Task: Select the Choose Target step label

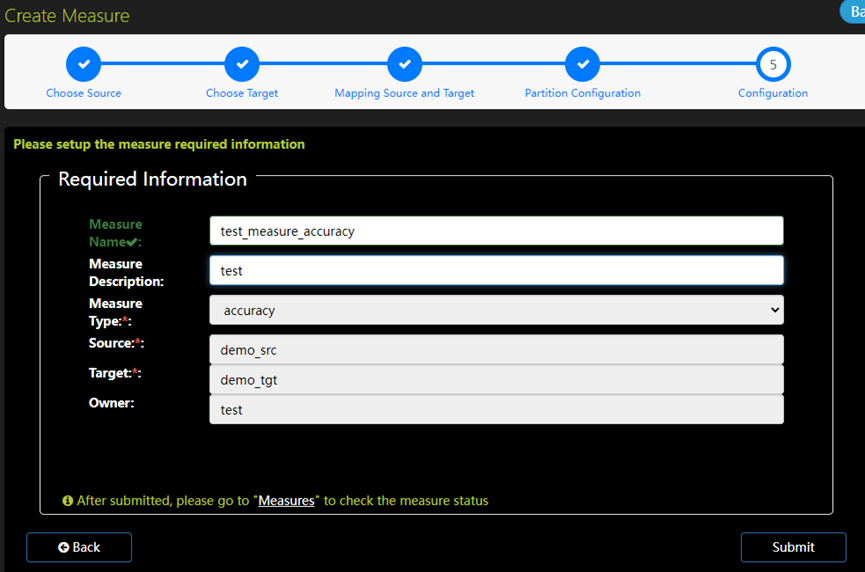Action: (242, 93)
